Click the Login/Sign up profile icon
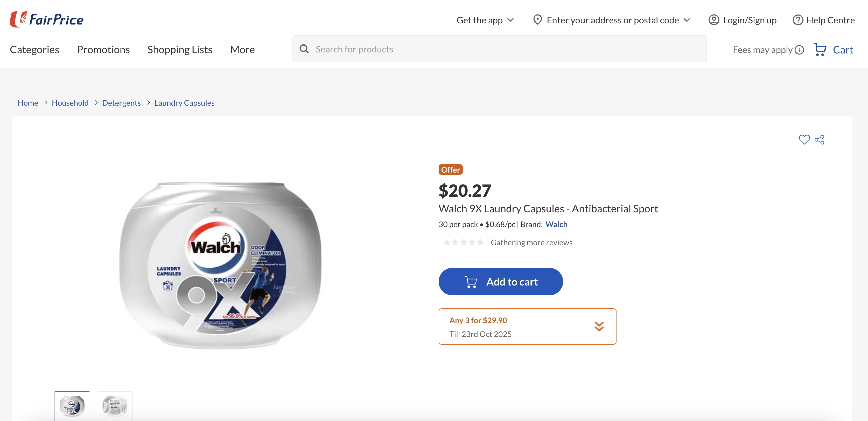Image resolution: width=868 pixels, height=421 pixels. click(x=714, y=20)
